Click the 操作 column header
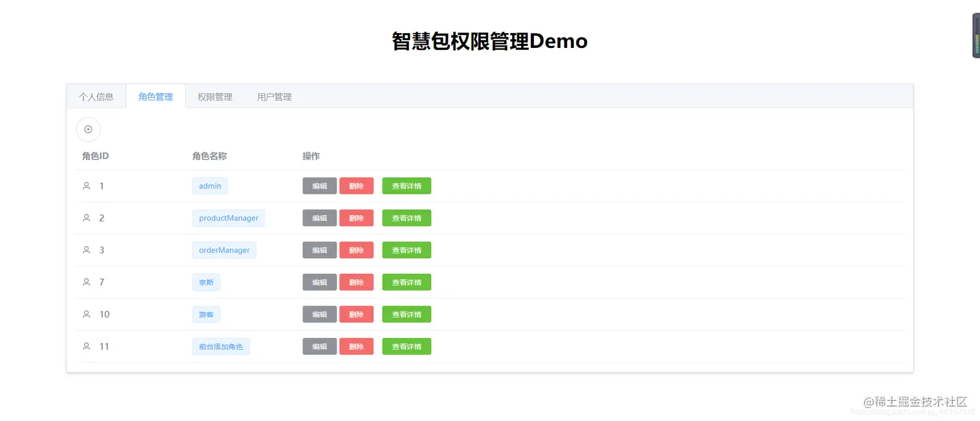 tap(311, 156)
